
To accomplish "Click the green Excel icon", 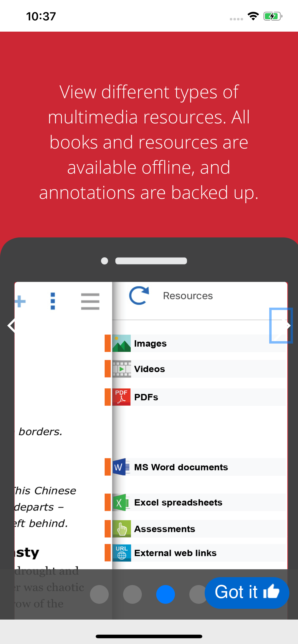I will click(x=121, y=502).
